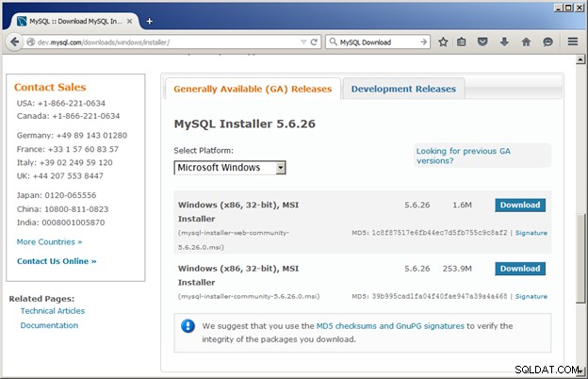The height and width of the screenshot is (379, 588).
Task: Open the Documentation link
Action: (x=49, y=325)
